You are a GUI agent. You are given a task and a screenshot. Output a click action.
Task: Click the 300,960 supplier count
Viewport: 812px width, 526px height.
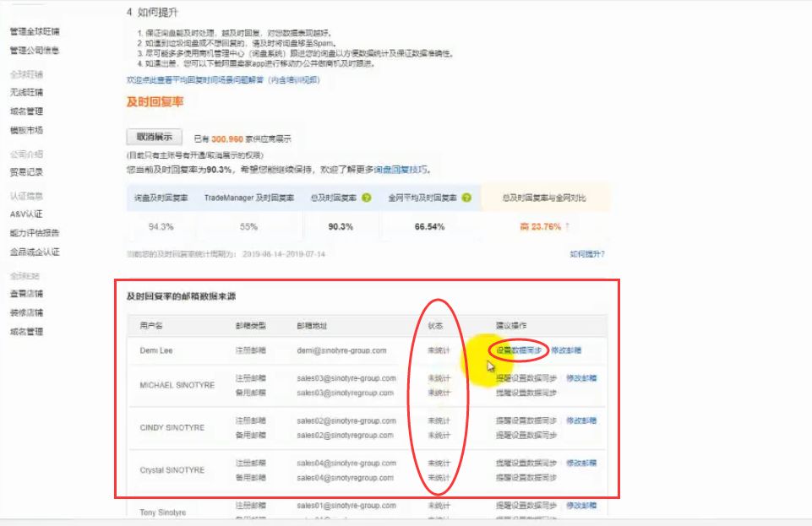(x=226, y=139)
